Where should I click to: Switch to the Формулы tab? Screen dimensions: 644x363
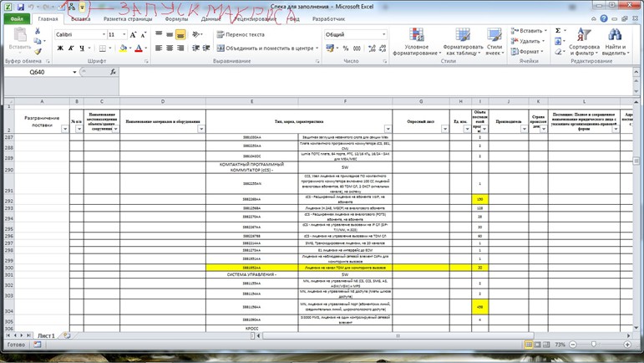coord(176,19)
